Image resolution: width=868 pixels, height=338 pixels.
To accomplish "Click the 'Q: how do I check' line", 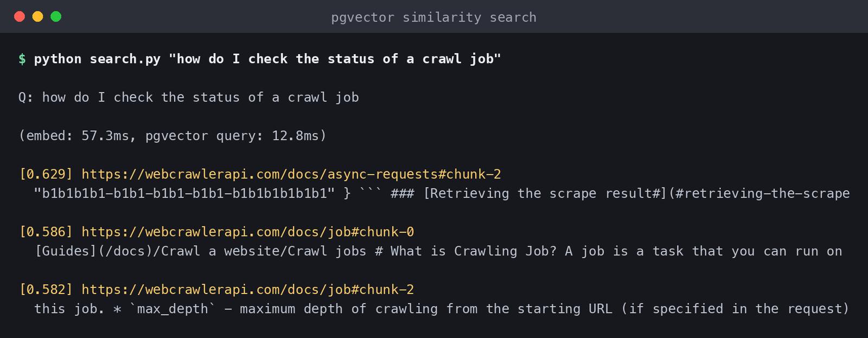I will click(189, 98).
